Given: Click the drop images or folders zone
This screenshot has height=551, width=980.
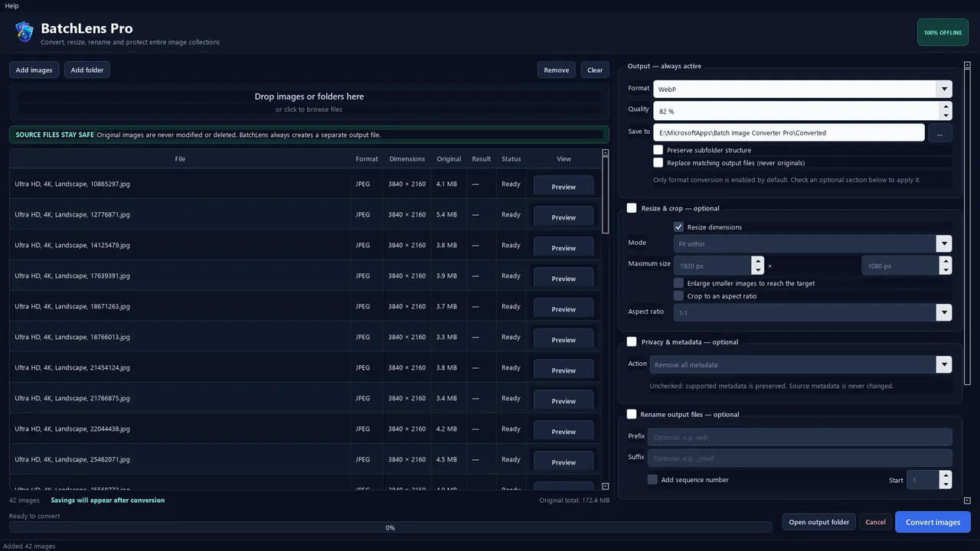Looking at the screenshot, I should (309, 103).
